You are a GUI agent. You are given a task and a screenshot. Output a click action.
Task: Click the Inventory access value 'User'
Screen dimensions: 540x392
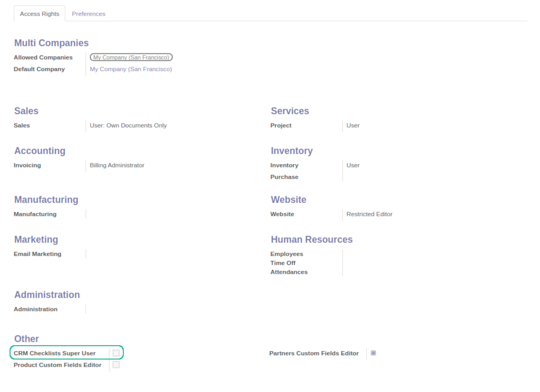tap(353, 166)
